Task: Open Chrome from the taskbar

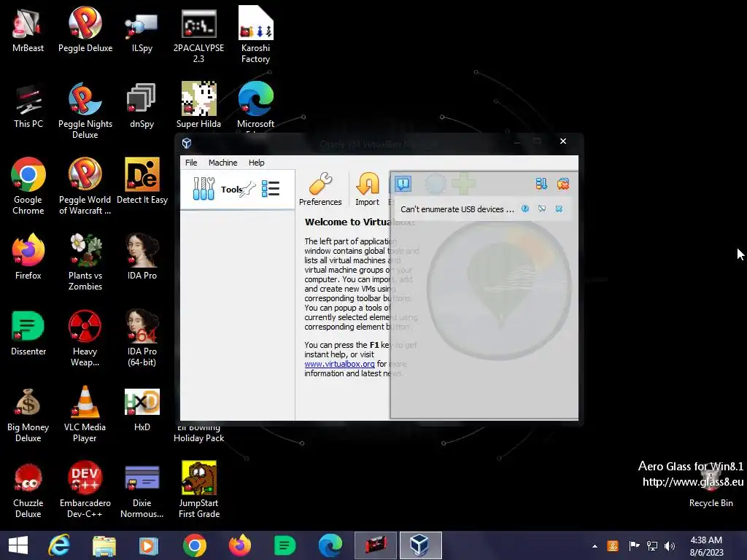Action: pyautogui.click(x=194, y=545)
